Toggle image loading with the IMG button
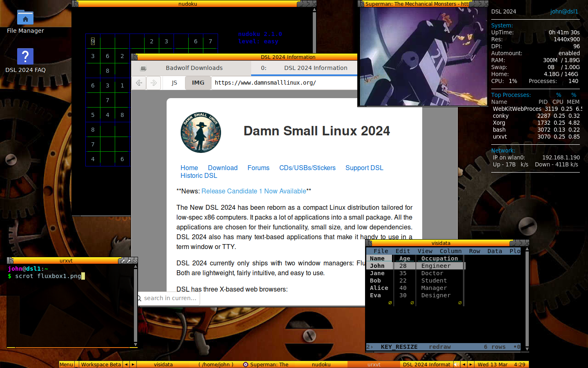Viewport: 588px width, 368px height. 198,83
